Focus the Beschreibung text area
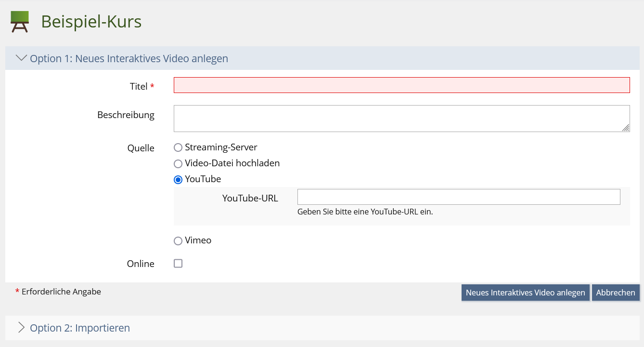 (x=401, y=118)
